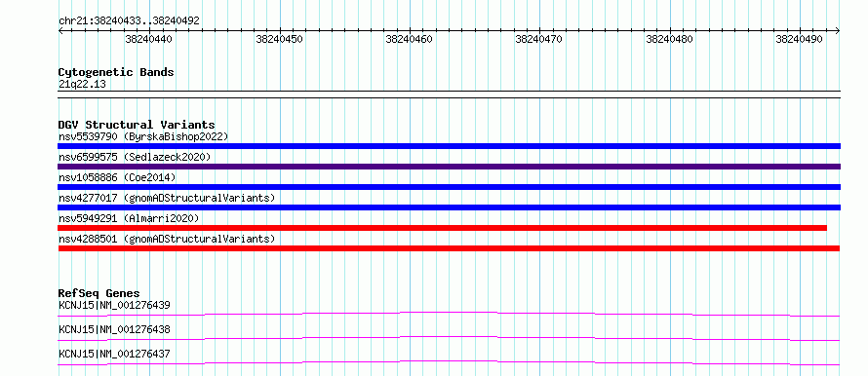The height and width of the screenshot is (376, 868).
Task: Select the 21q22.13 band label
Action: [82, 85]
